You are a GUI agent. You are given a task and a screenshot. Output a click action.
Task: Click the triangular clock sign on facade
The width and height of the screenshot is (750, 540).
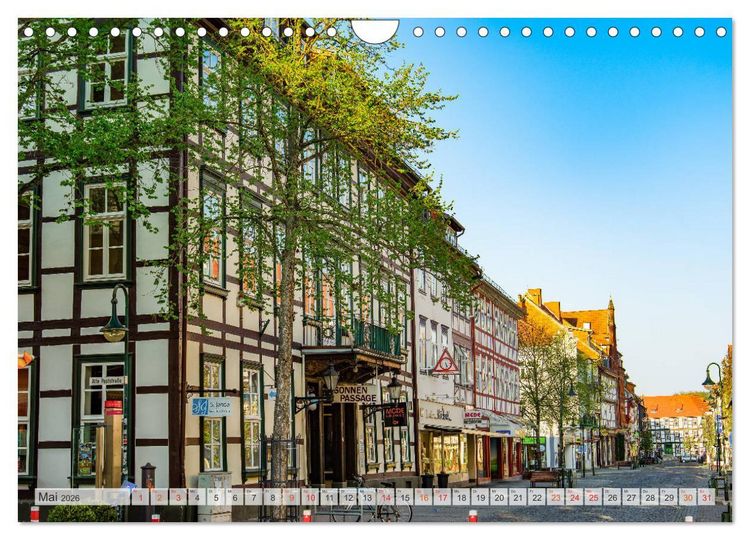coord(445,362)
